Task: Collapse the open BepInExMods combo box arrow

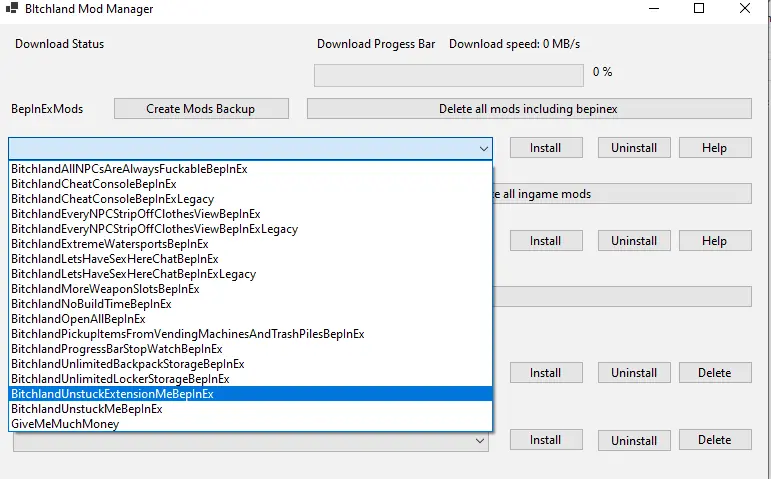Action: point(484,149)
